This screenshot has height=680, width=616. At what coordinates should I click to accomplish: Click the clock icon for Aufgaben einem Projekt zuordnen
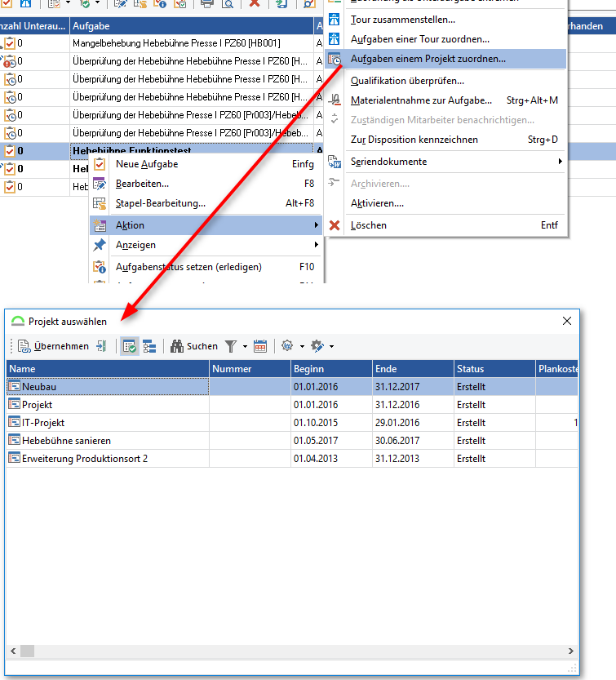click(335, 59)
